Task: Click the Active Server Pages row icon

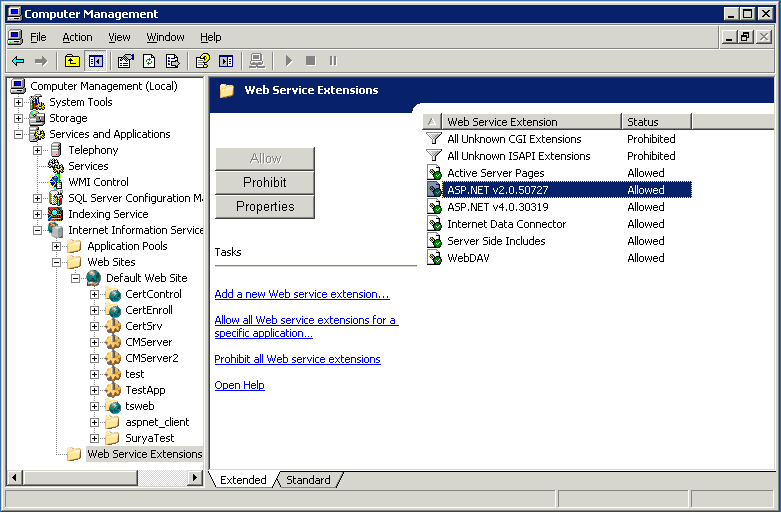Action: [434, 173]
